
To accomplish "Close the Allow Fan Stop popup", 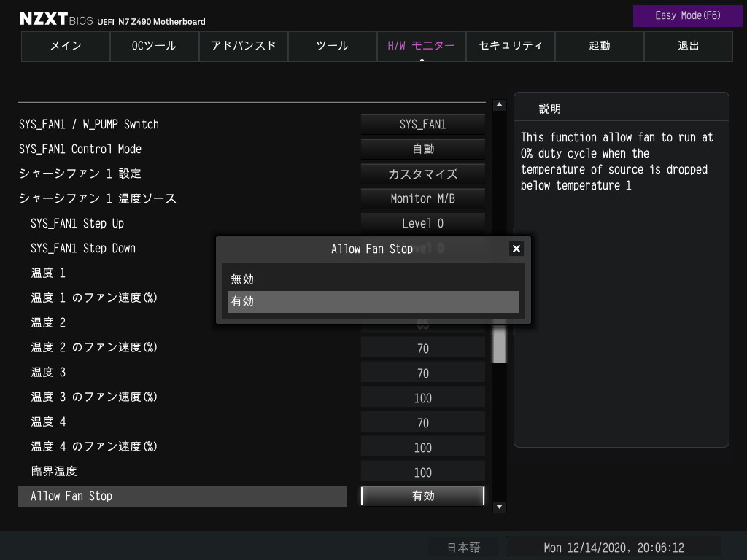I will tap(516, 249).
